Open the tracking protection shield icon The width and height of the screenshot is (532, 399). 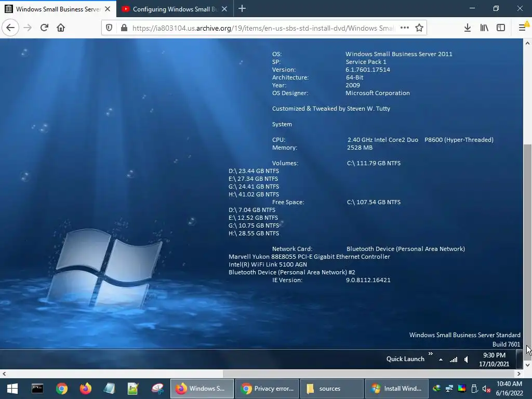point(109,28)
